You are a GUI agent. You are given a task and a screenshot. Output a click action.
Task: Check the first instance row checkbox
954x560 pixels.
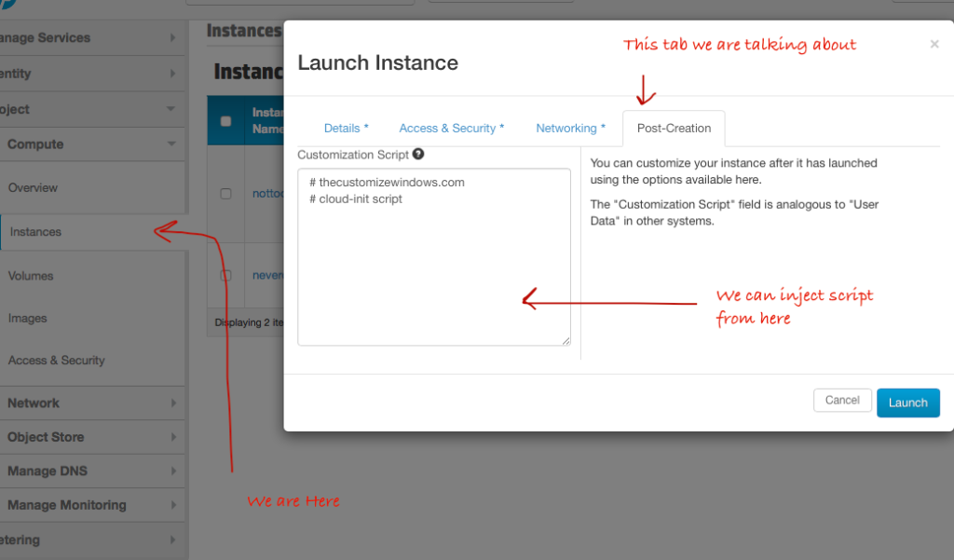(x=225, y=194)
